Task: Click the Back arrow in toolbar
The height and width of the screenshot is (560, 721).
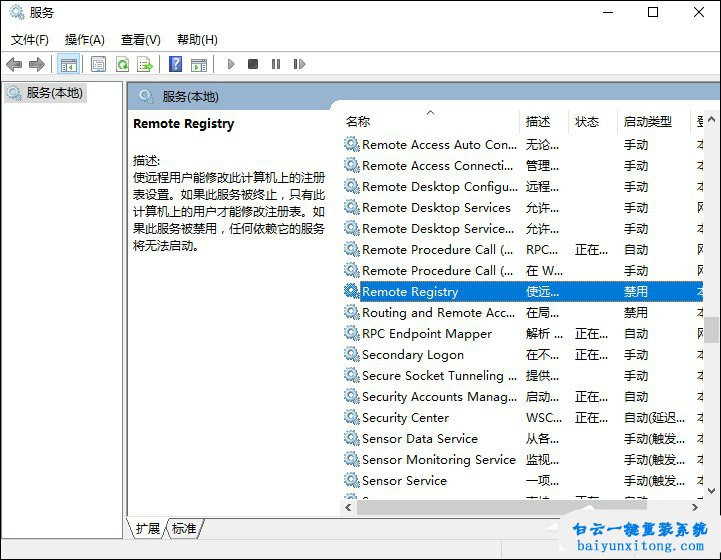Action: [14, 64]
